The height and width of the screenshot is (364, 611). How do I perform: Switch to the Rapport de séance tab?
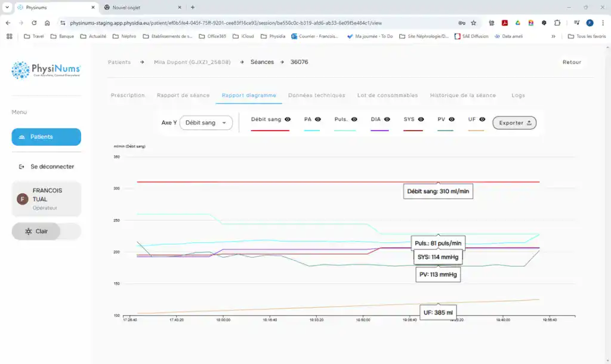(x=183, y=95)
